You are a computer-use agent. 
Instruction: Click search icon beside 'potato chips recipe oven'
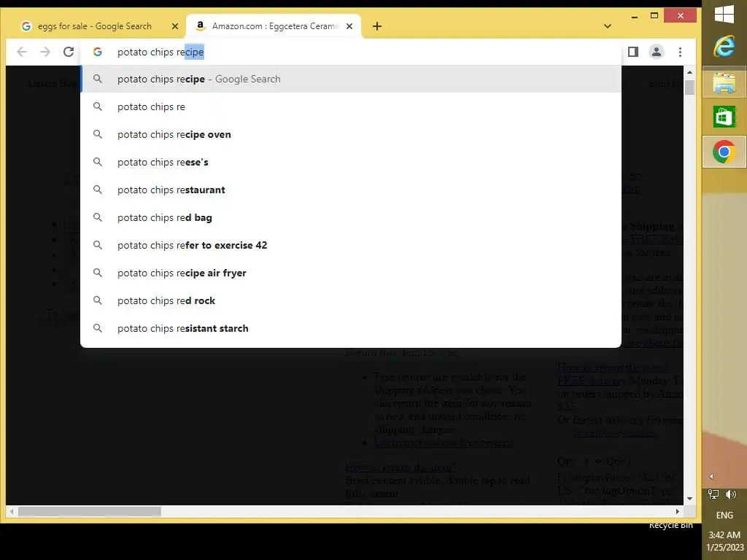(98, 134)
